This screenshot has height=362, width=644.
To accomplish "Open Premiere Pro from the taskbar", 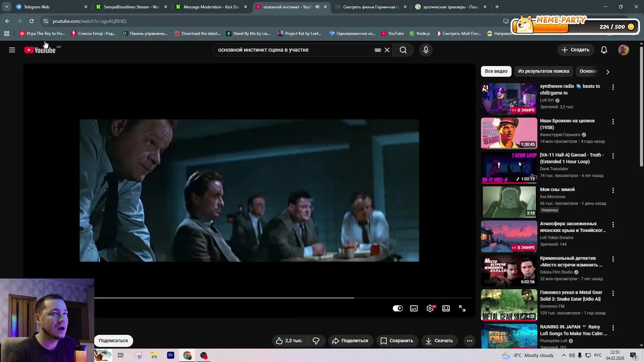I will 171,355.
